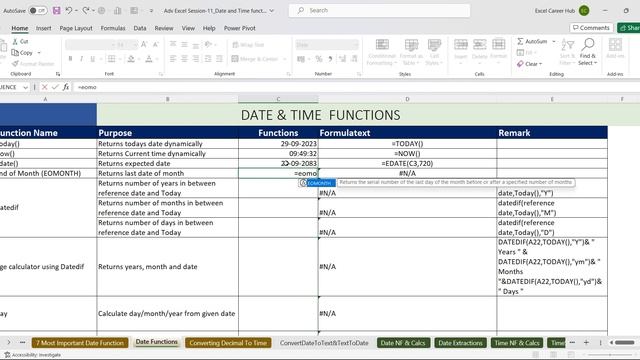Viewport: 640px width, 360px height.
Task: Switch to Date Functions sheet tab
Action: pyautogui.click(x=157, y=342)
